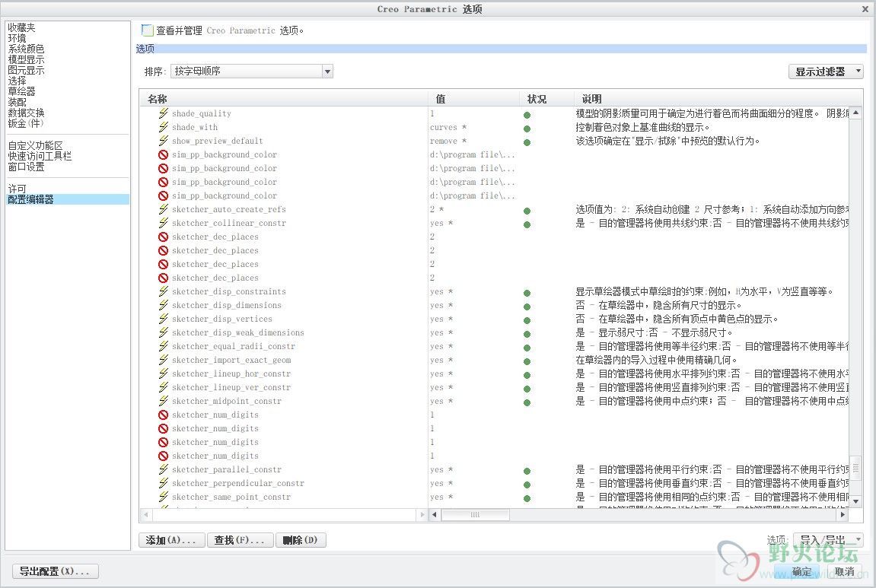Click the horizontal scrollbar right arrow
Viewport: 876px width, 588px height.
tap(843, 515)
